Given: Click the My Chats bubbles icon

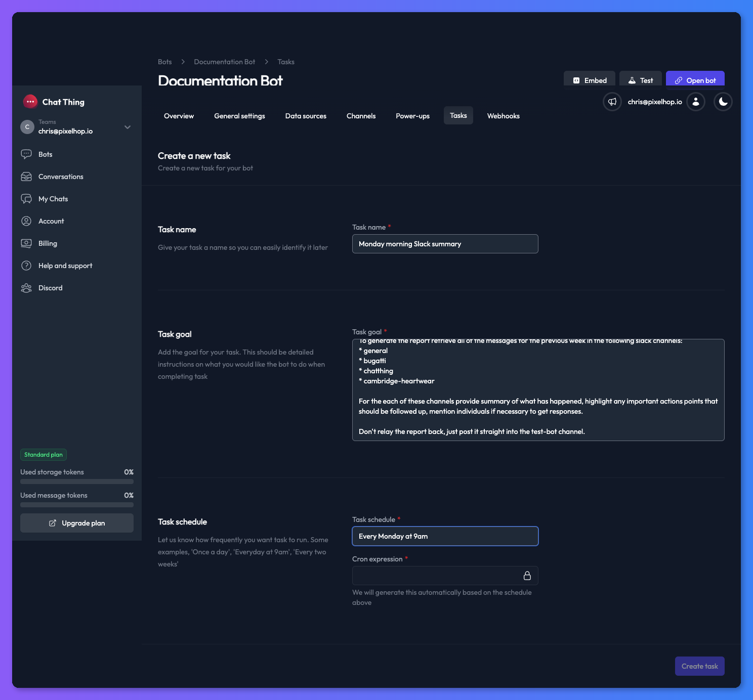Looking at the screenshot, I should pos(26,199).
